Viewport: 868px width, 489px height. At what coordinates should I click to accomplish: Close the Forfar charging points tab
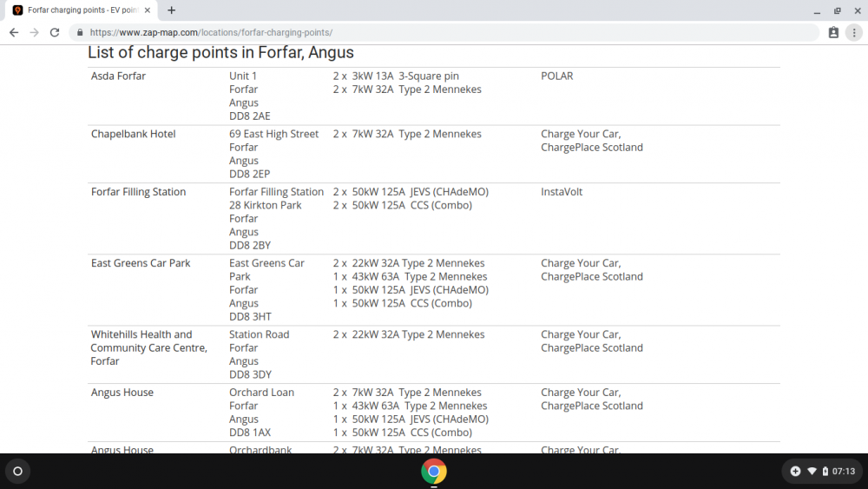coord(148,10)
